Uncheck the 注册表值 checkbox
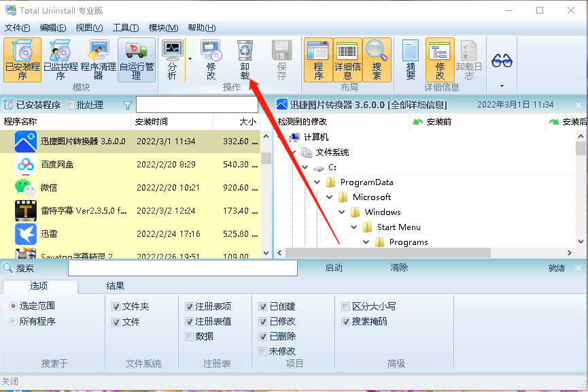 [189, 321]
